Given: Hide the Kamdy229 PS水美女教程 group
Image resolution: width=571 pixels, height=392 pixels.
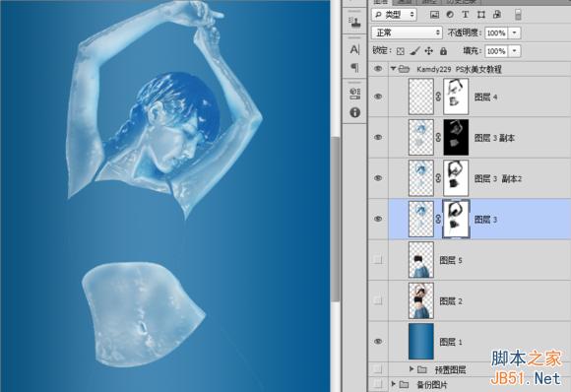Looking at the screenshot, I should tap(378, 69).
